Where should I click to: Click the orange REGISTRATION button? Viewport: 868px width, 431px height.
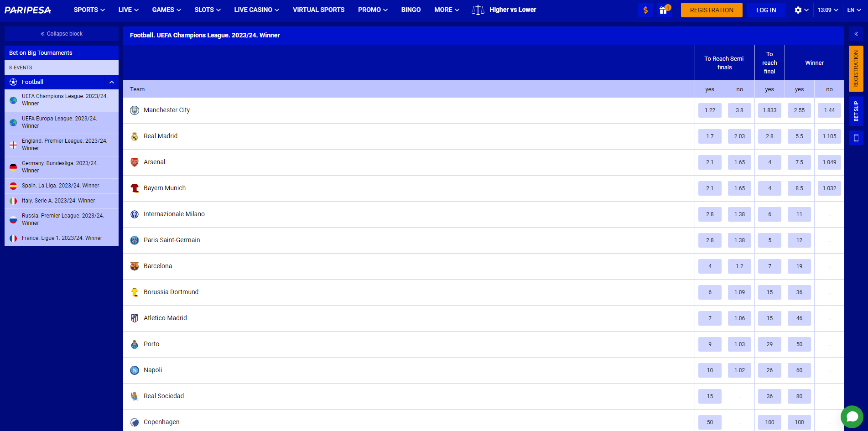(711, 10)
